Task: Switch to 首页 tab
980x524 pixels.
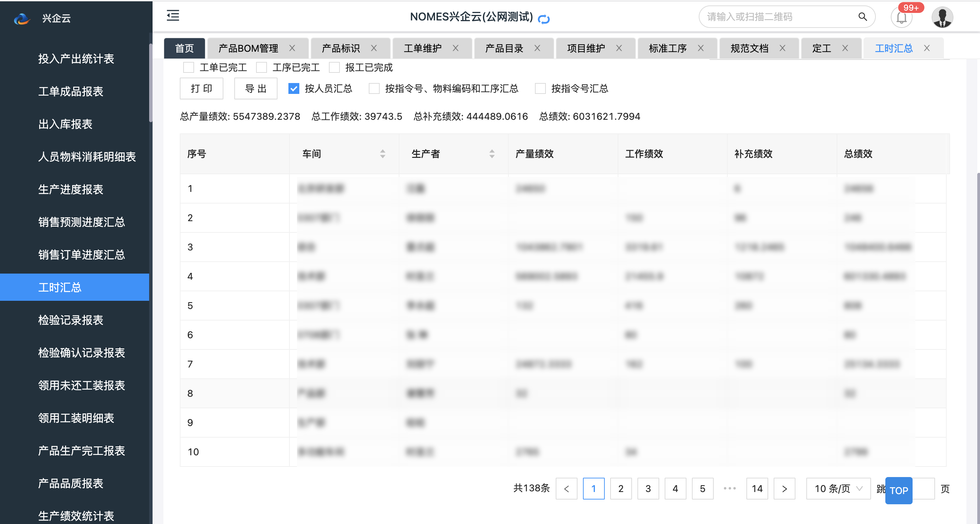Action: [x=185, y=48]
